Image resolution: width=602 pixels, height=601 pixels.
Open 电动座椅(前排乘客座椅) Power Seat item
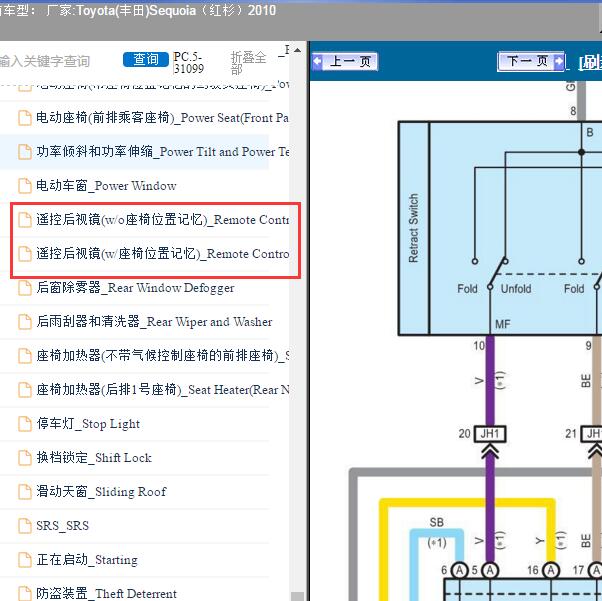pyautogui.click(x=162, y=118)
